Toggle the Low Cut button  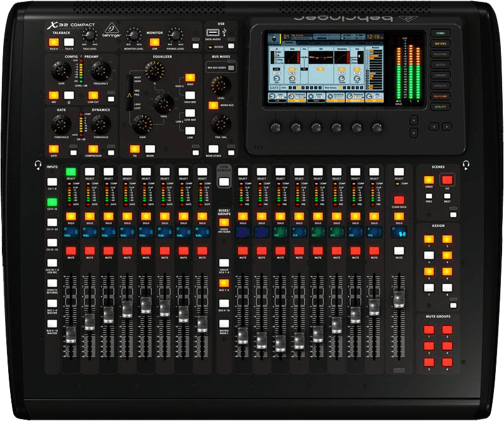(93, 96)
